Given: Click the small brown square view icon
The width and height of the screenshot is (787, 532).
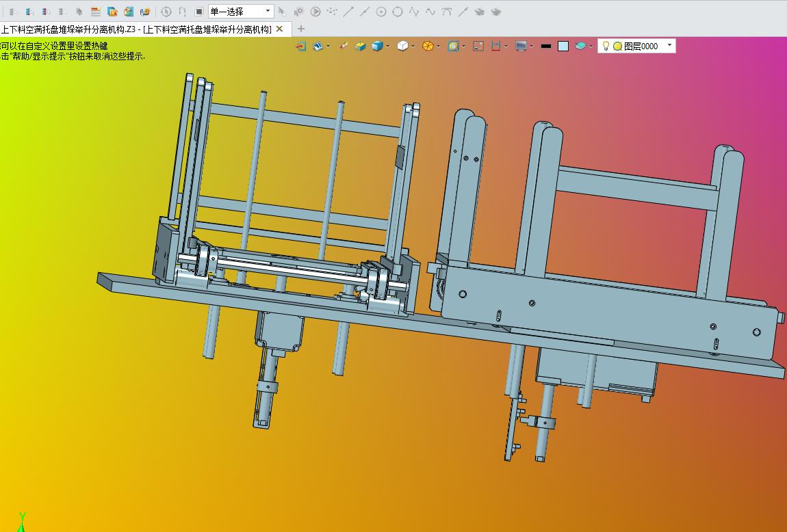Looking at the screenshot, I should point(478,46).
